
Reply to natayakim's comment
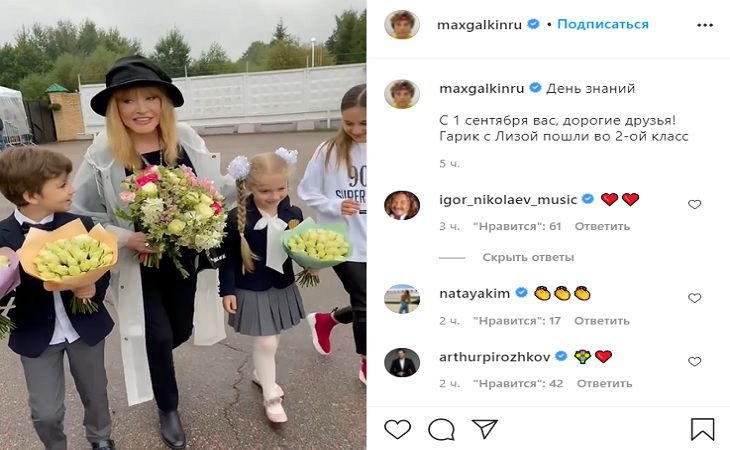point(602,321)
